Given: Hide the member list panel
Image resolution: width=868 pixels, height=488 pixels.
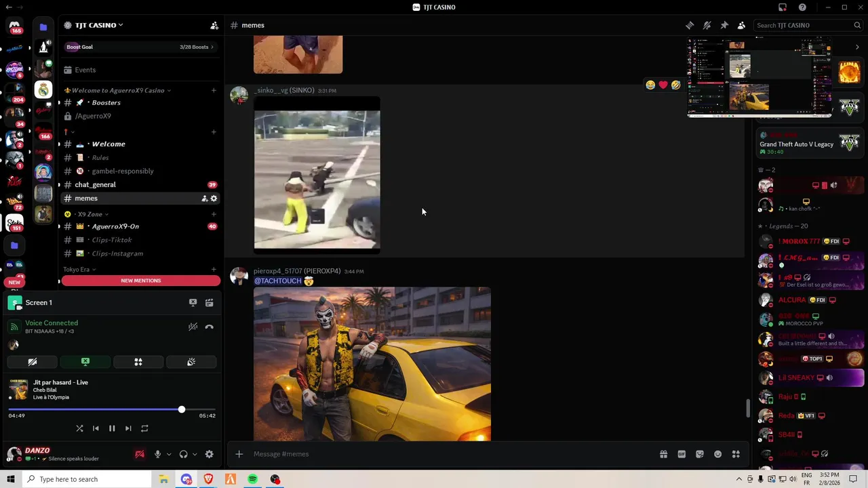Looking at the screenshot, I should (x=741, y=25).
